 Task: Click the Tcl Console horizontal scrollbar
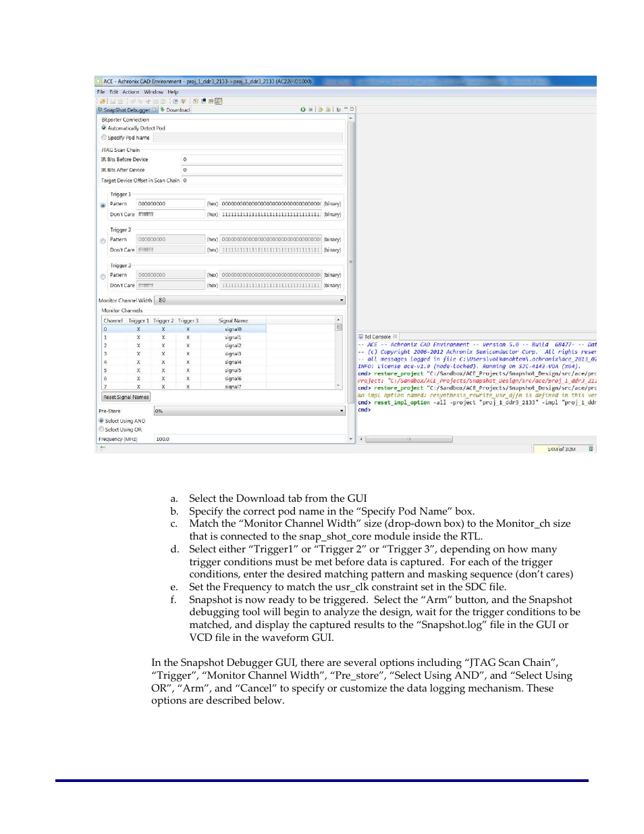coord(408,439)
